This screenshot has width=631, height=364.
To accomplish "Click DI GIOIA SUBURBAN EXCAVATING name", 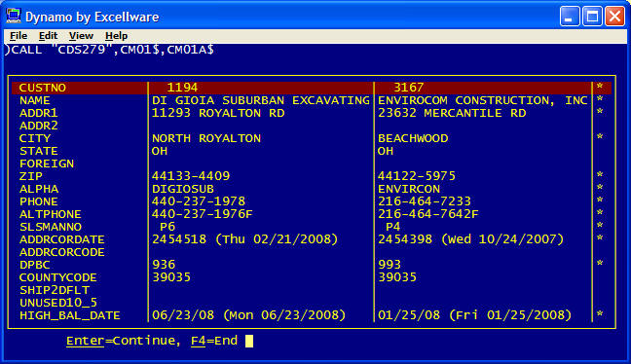I will (x=261, y=100).
